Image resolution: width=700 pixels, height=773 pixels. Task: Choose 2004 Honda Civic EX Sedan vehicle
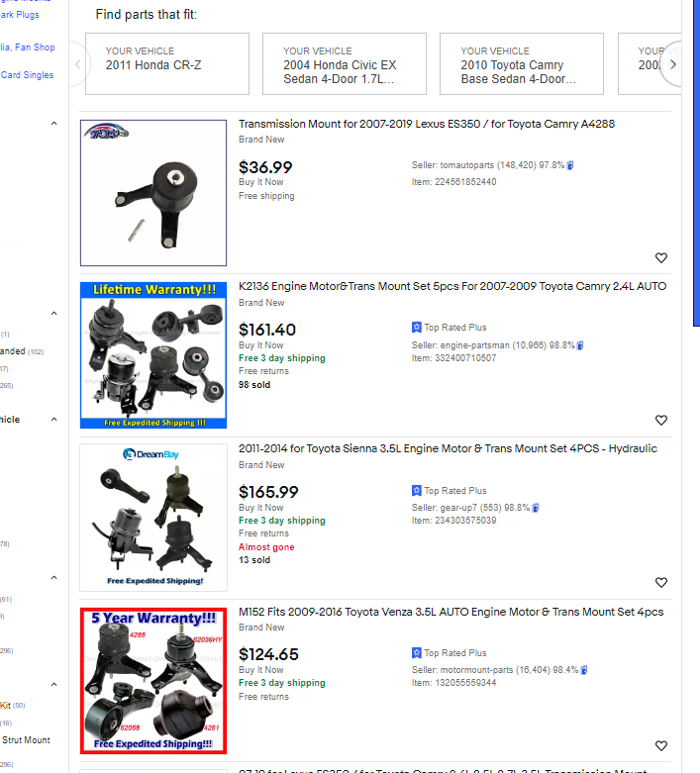point(344,64)
